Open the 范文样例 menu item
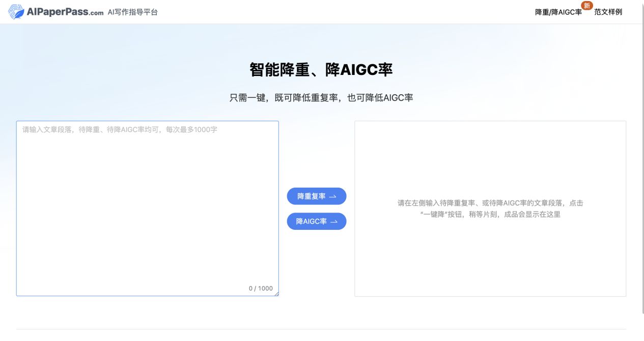 (608, 12)
